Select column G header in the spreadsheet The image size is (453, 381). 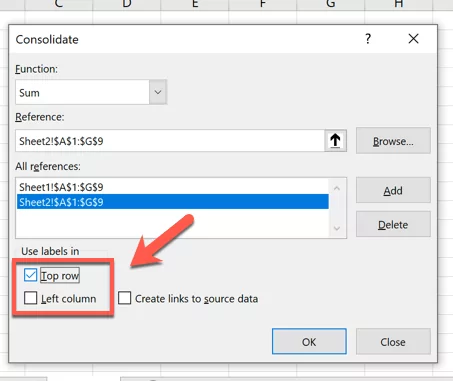(331, 4)
